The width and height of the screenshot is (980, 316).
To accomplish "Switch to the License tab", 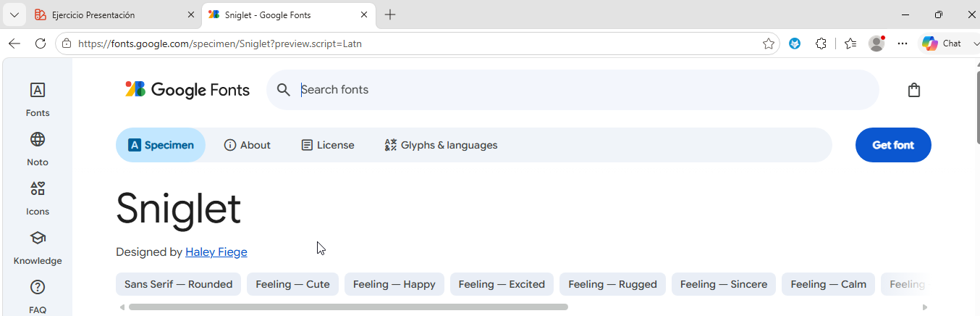I will (x=328, y=145).
